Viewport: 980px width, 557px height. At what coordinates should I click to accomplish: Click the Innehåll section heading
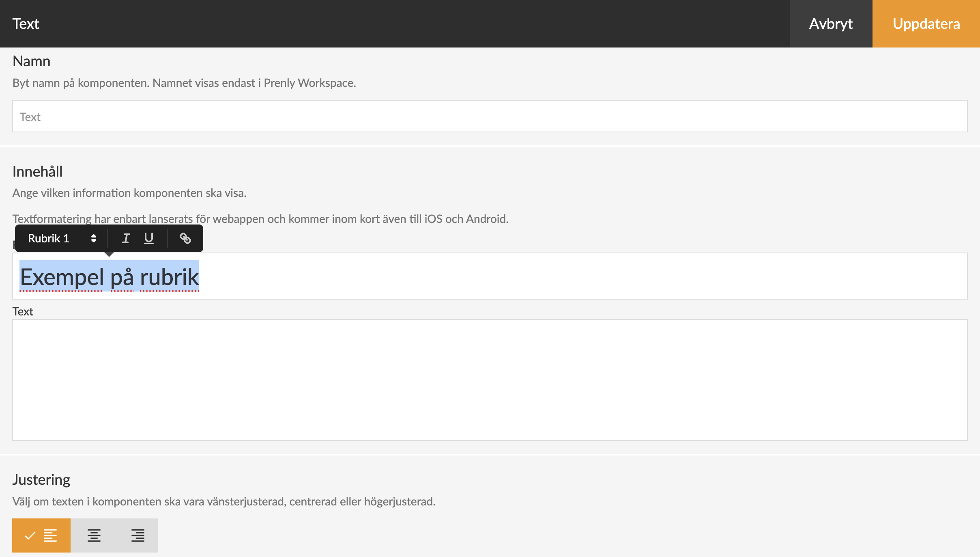tap(38, 172)
